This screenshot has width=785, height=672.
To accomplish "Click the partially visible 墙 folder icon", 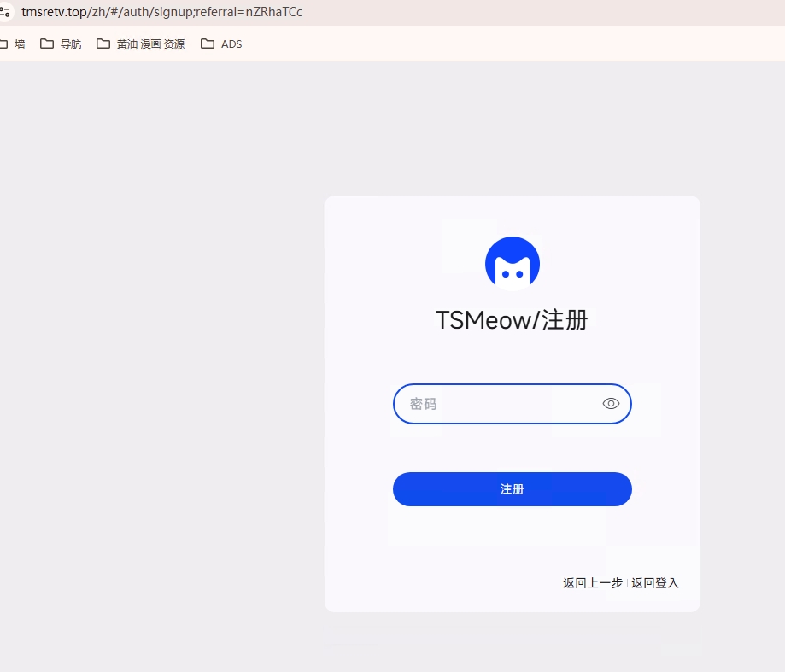I will coord(3,44).
